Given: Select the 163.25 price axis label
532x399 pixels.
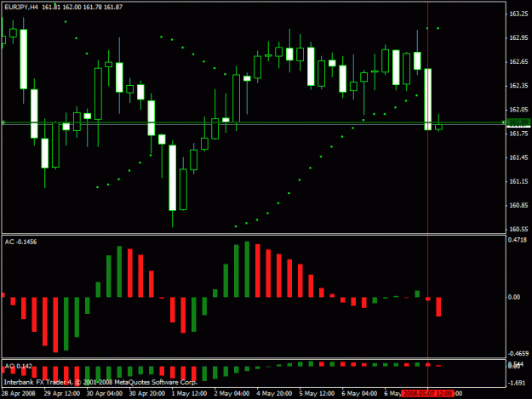Looking at the screenshot, I should point(518,14).
